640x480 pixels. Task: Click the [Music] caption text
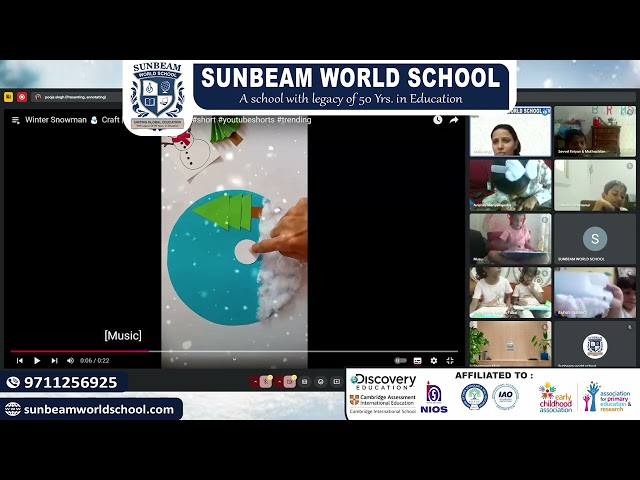(123, 336)
